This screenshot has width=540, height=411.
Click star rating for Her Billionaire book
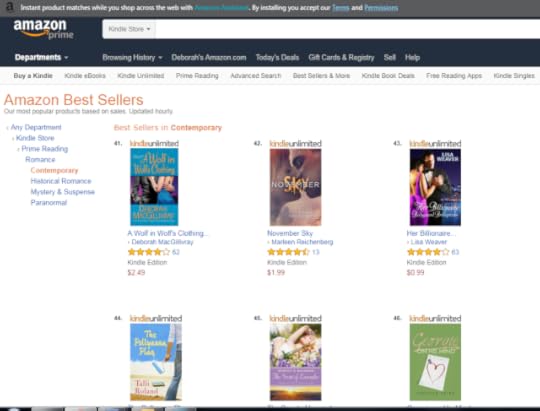pyautogui.click(x=428, y=252)
